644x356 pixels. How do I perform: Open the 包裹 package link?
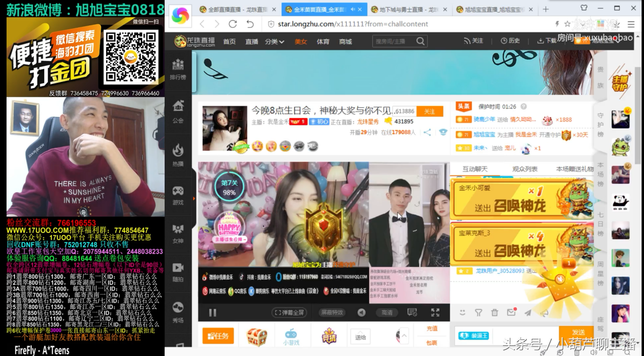pyautogui.click(x=432, y=343)
